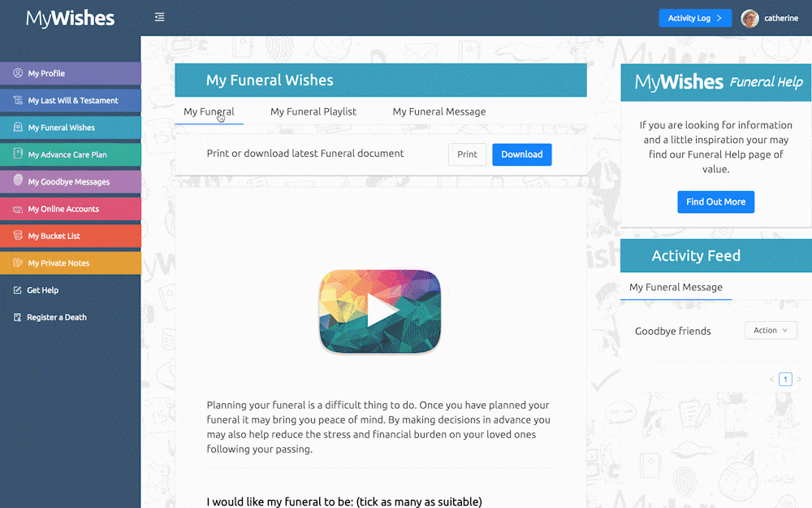Click the Goodbye friends entry
This screenshot has width=812, height=508.
click(x=672, y=332)
